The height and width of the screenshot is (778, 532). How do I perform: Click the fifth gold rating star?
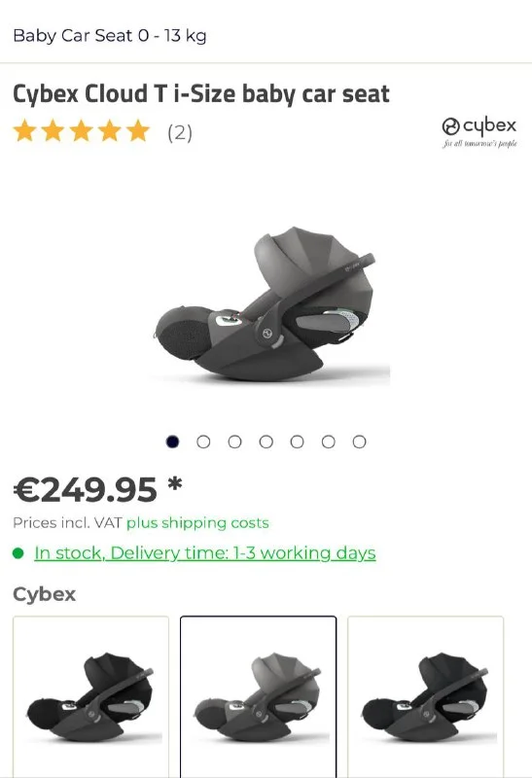[x=137, y=131]
